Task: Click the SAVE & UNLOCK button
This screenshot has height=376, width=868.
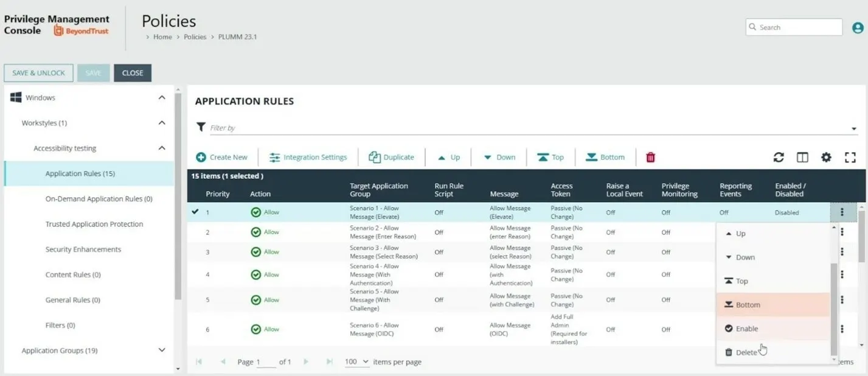Action: click(x=38, y=73)
